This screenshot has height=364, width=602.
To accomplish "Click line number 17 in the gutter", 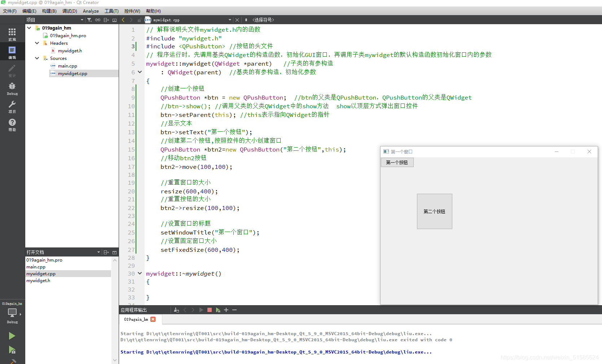I will coord(131,167).
